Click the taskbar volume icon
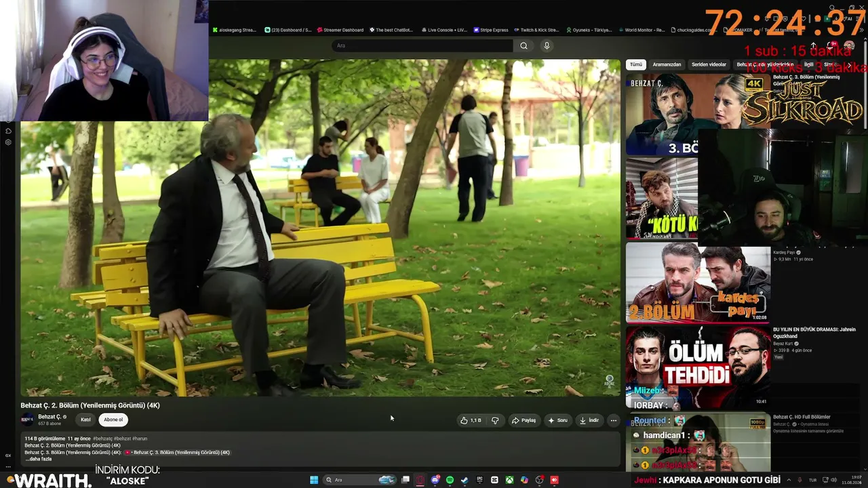The height and width of the screenshot is (488, 868). [832, 480]
